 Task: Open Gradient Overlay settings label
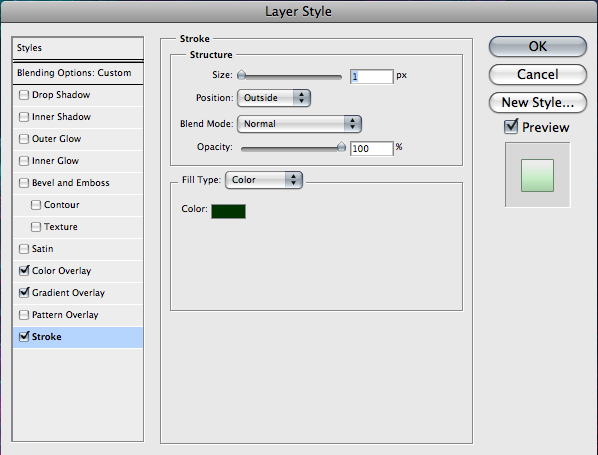coord(68,293)
